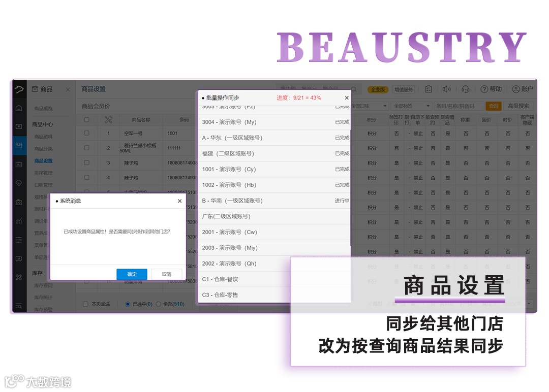Select B - 华南 (一级区域账号) sync row

click(x=274, y=201)
